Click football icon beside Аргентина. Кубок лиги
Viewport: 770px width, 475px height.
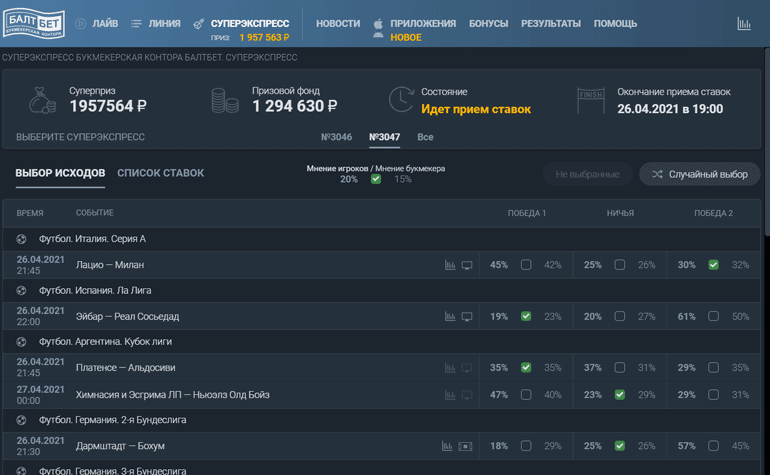click(x=21, y=341)
